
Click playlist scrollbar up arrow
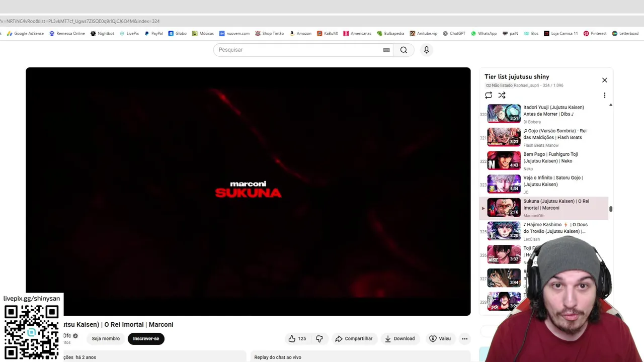tap(611, 105)
